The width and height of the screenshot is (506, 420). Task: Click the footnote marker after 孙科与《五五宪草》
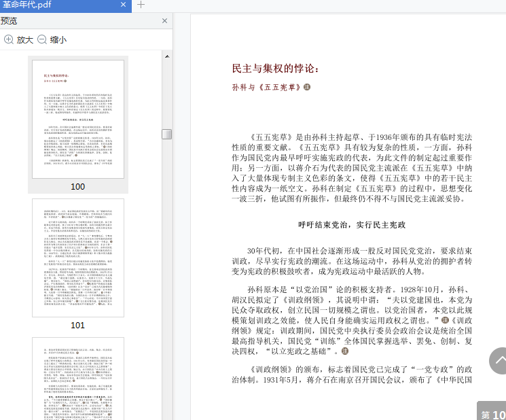coord(307,87)
